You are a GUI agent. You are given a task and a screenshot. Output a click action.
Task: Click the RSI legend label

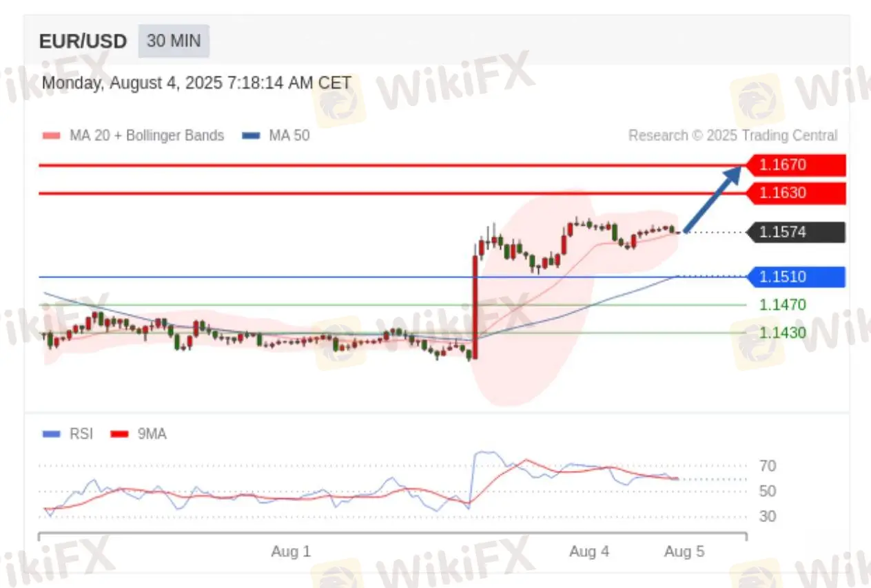[x=81, y=434]
